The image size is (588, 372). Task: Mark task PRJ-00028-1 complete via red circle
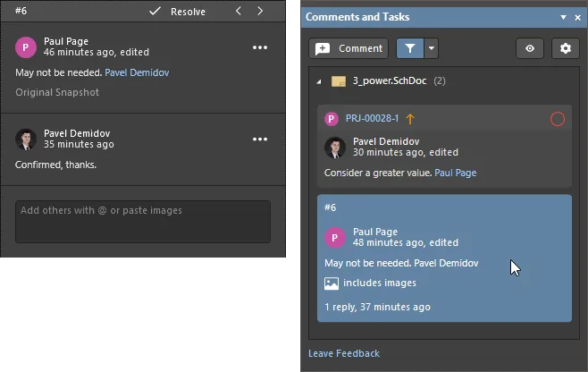558,119
